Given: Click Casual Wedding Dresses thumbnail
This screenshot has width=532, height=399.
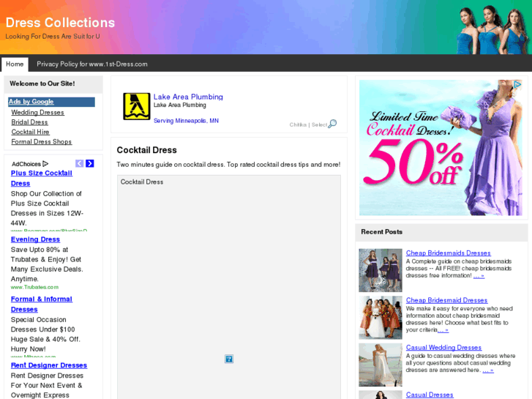Looking at the screenshot, I should (381, 365).
